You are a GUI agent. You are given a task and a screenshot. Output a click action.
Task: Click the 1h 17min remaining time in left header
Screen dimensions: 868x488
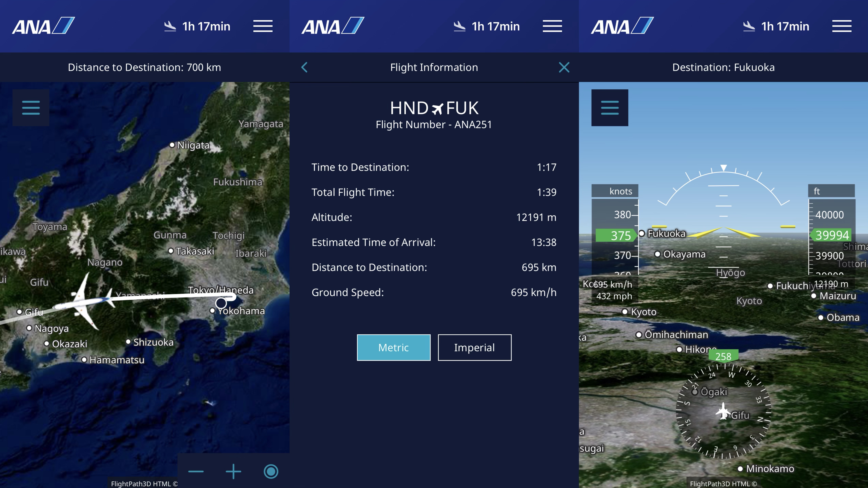(x=206, y=26)
